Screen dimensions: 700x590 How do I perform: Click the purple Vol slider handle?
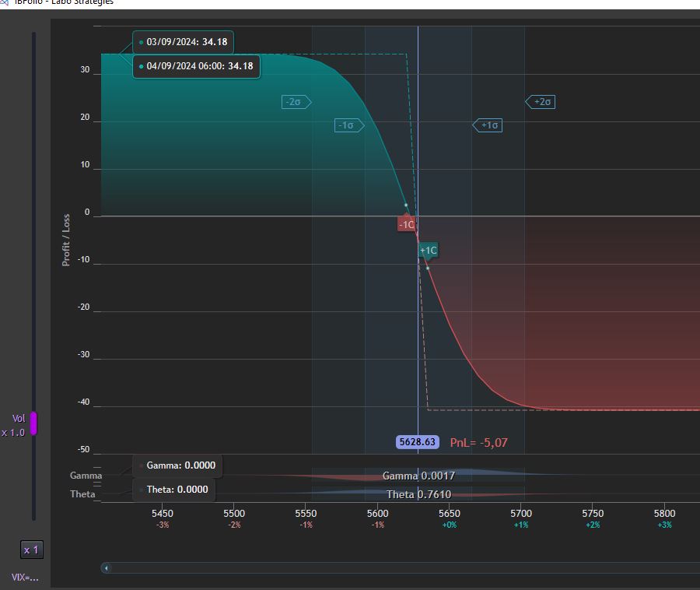point(33,423)
